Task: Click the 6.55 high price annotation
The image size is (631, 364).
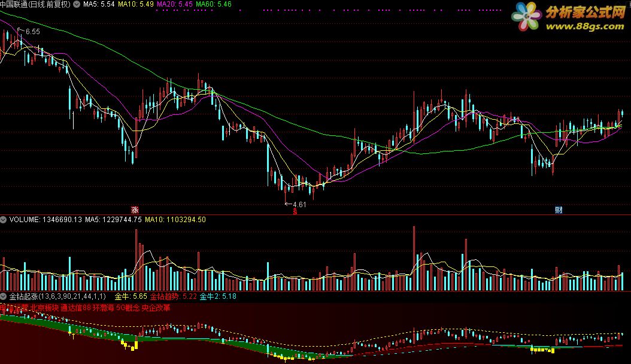Action: tap(32, 32)
